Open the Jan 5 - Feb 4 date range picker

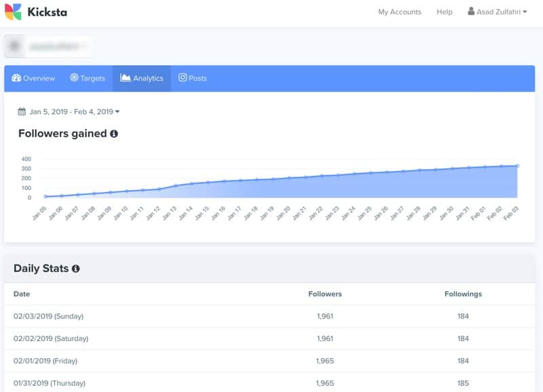tap(69, 112)
